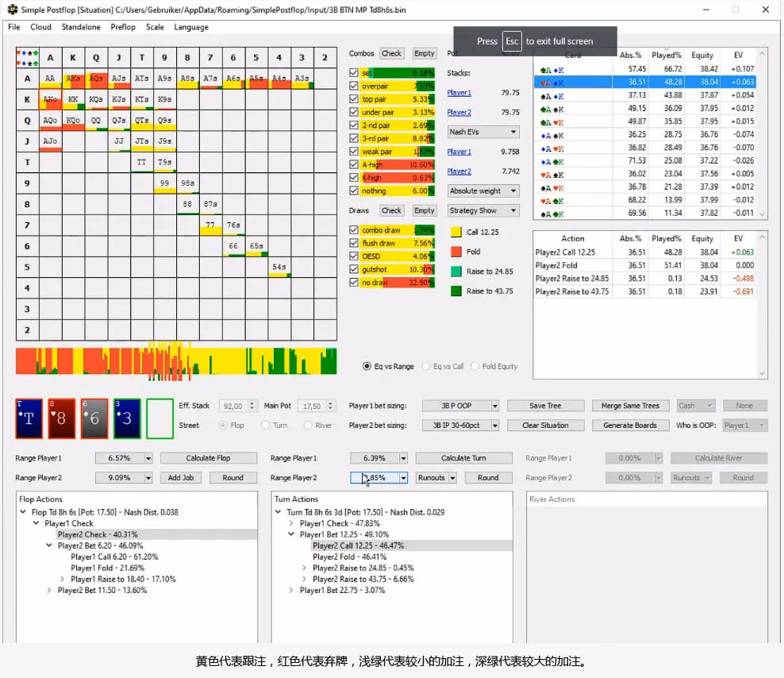Select the Turn street radio button

[266, 426]
